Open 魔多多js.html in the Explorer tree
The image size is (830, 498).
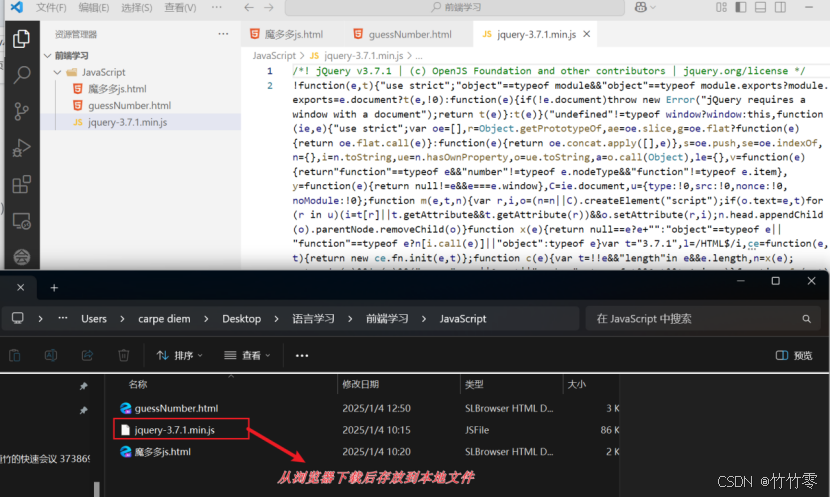pos(117,89)
